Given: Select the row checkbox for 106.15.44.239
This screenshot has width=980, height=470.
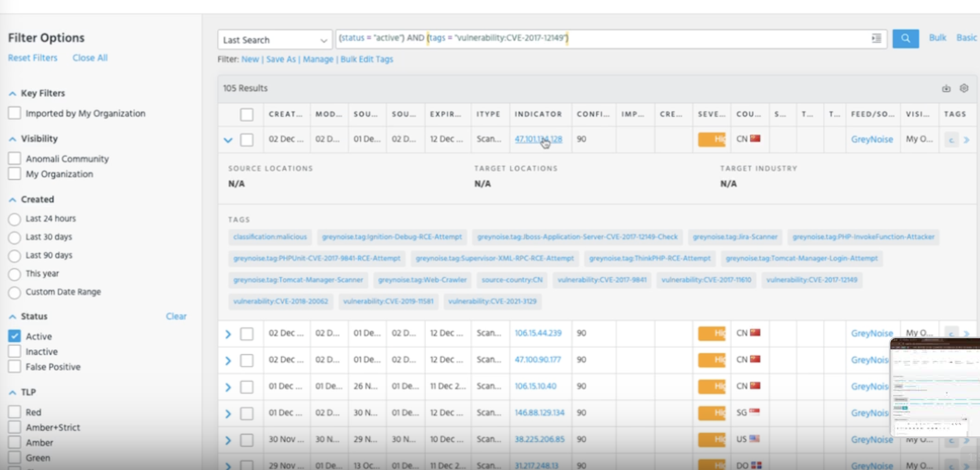Looking at the screenshot, I should 246,334.
